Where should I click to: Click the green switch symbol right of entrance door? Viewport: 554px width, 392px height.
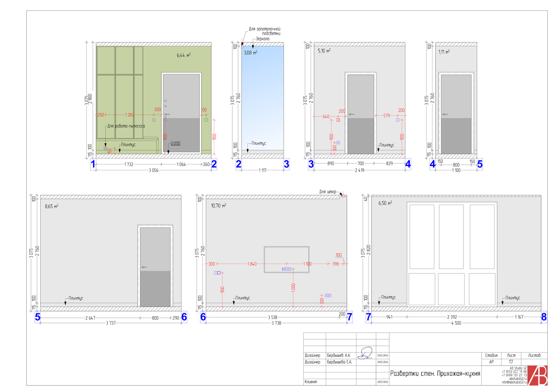pos(206,120)
